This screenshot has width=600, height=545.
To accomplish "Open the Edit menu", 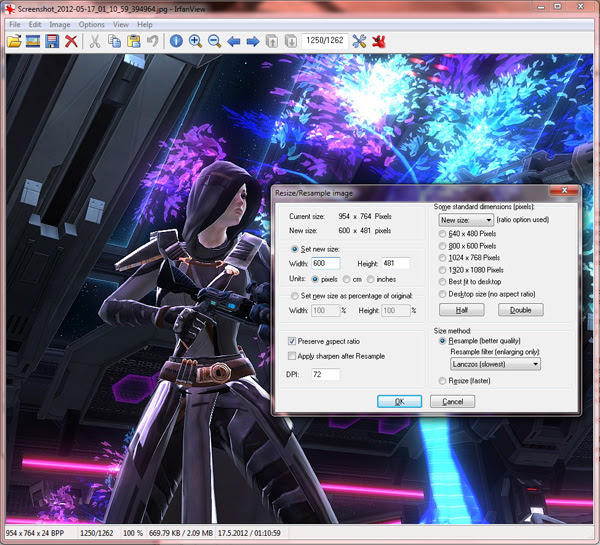I will pos(35,24).
